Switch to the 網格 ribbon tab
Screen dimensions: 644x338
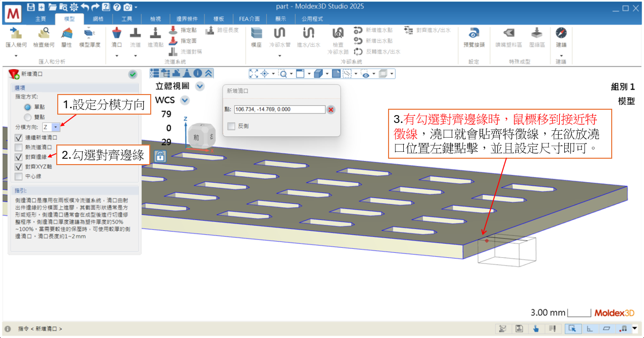pos(98,19)
